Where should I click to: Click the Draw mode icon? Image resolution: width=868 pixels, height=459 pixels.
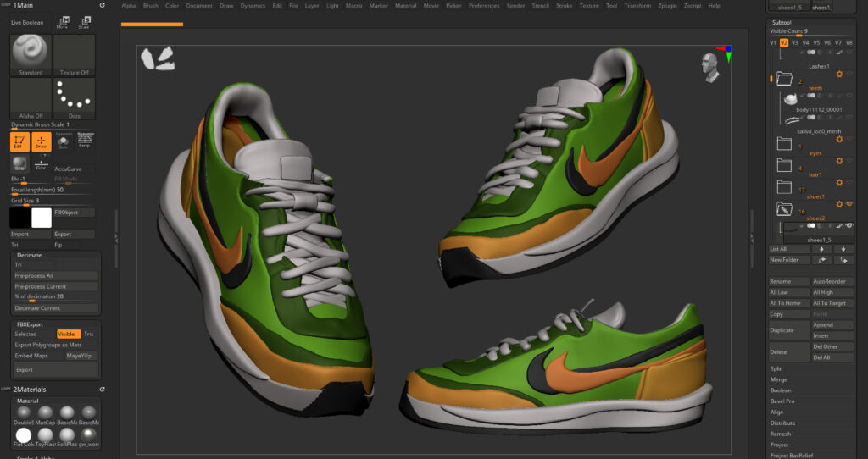pyautogui.click(x=42, y=141)
